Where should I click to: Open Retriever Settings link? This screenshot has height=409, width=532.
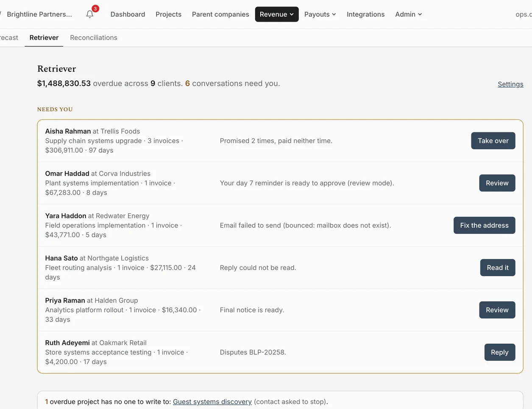click(x=510, y=84)
